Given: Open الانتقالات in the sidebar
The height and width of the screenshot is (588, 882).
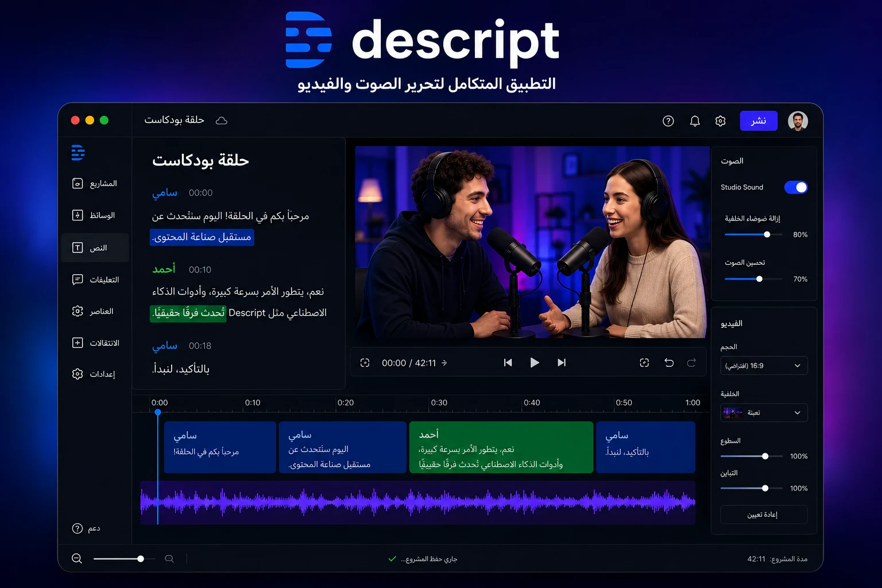Looking at the screenshot, I should coord(95,343).
